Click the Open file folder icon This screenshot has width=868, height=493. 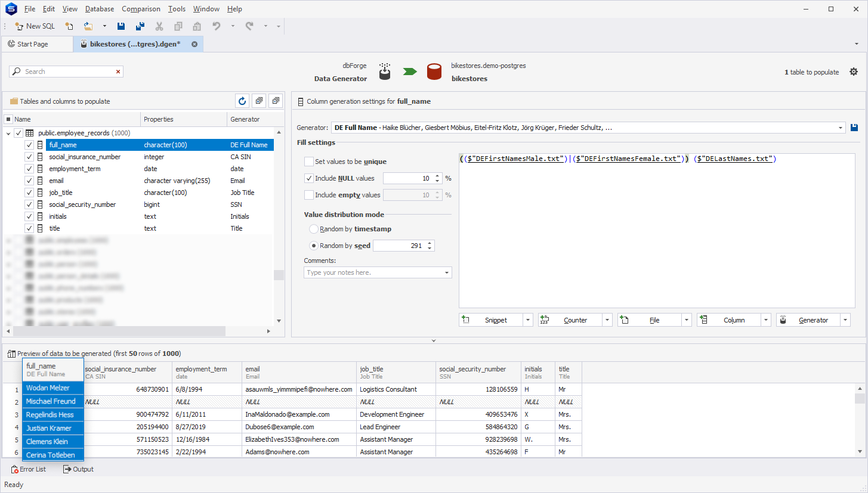(x=88, y=26)
